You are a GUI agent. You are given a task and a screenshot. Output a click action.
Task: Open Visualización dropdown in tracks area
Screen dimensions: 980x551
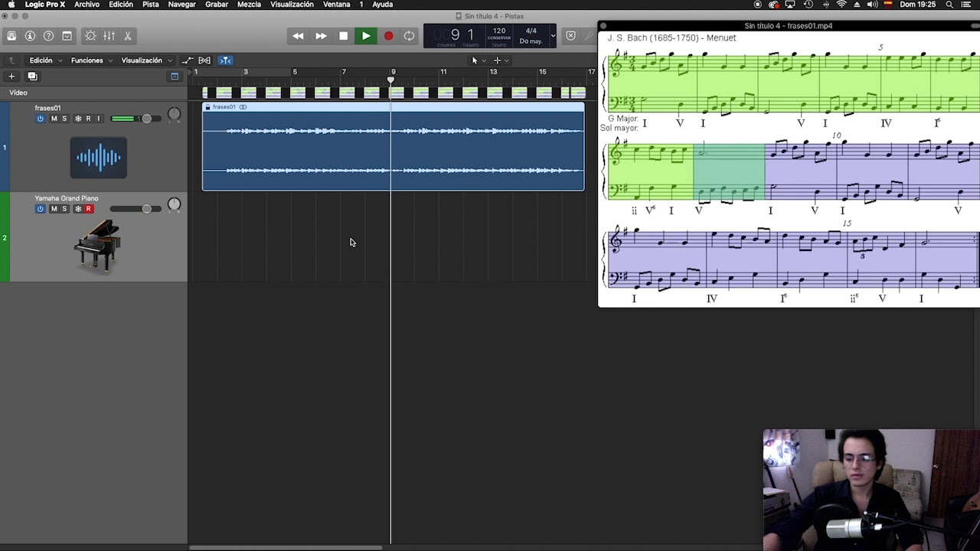tap(145, 60)
